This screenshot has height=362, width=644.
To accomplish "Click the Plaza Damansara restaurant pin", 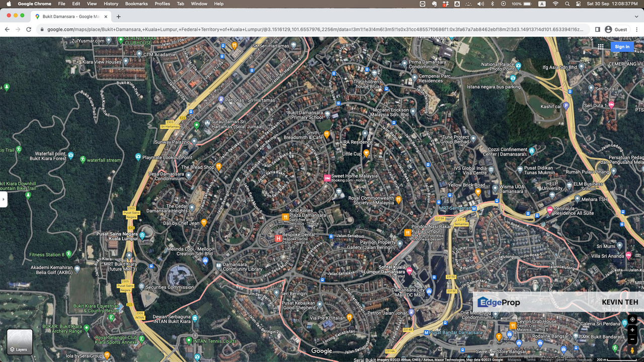I will (285, 217).
